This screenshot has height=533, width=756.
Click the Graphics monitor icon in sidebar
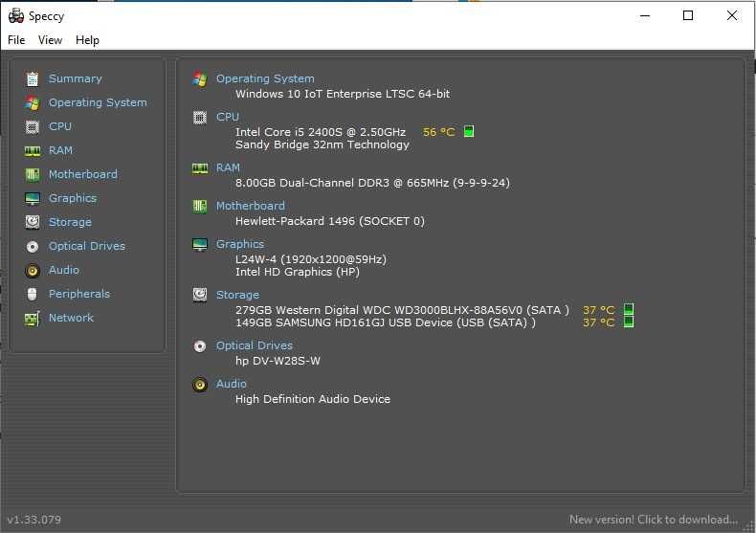click(33, 198)
